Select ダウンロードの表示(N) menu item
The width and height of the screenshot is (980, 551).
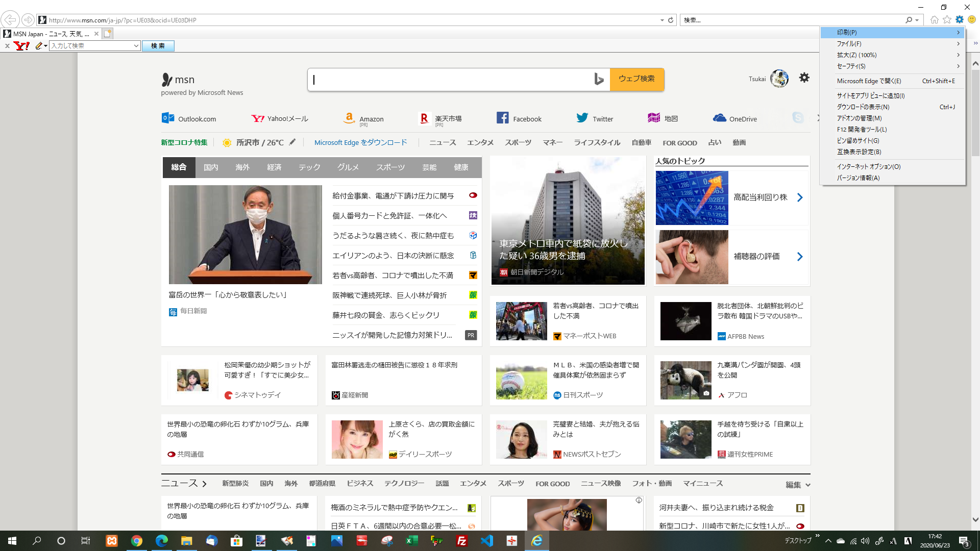[x=892, y=107]
